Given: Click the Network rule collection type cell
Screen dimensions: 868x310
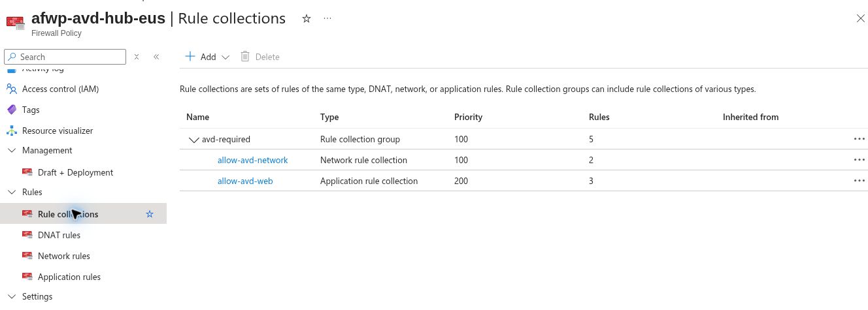Looking at the screenshot, I should pyautogui.click(x=363, y=160).
